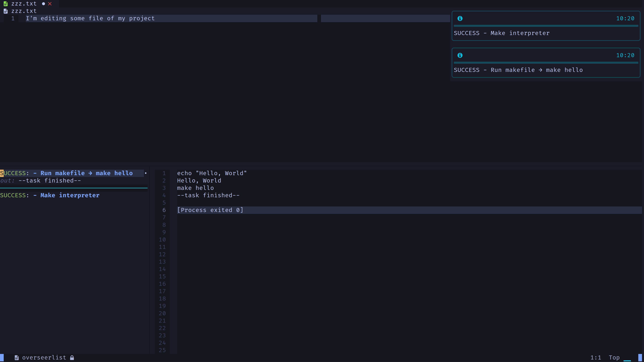
Task: Click the file icon beside zzz.txt winbar title
Action: [6, 11]
